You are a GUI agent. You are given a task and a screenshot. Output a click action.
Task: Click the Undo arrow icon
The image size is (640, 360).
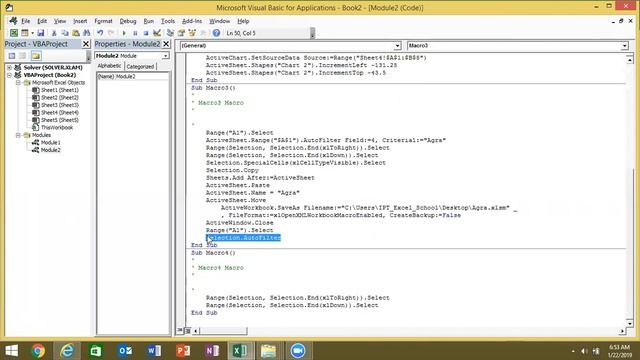100,33
